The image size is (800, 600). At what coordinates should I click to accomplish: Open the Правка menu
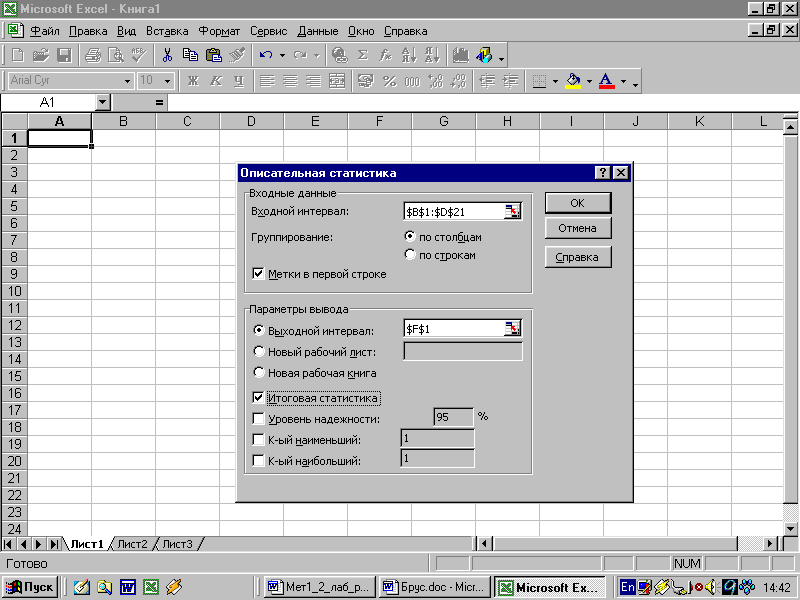(88, 31)
